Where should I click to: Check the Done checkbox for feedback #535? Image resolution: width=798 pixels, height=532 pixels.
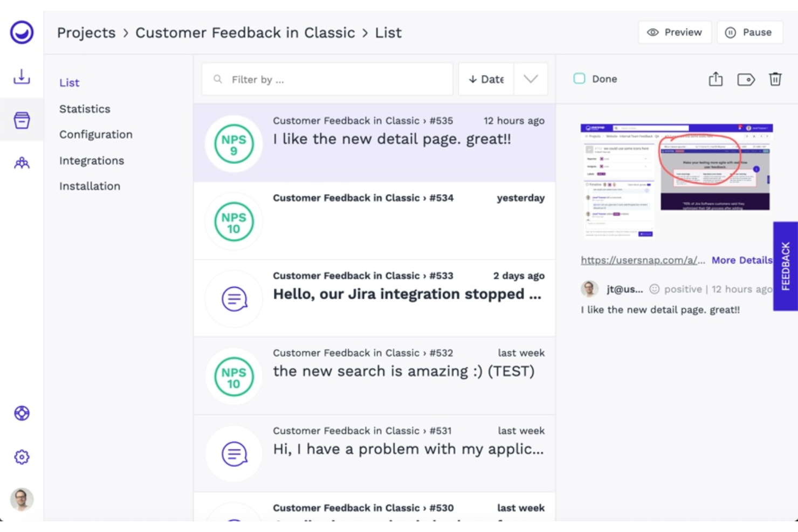point(579,78)
